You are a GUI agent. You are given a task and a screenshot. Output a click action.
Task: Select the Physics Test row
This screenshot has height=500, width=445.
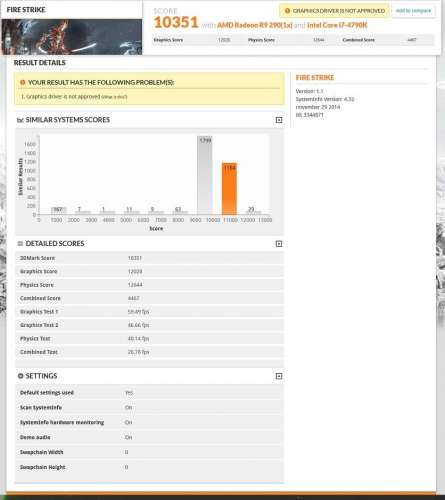pyautogui.click(x=149, y=338)
